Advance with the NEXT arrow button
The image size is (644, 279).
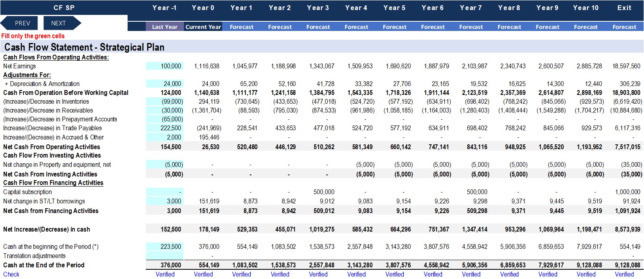click(62, 23)
